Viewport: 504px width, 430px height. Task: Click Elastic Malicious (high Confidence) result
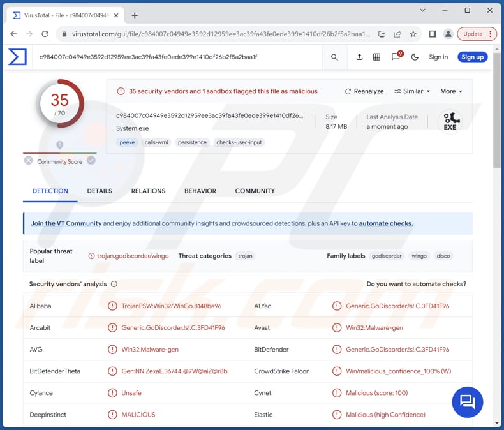385,415
